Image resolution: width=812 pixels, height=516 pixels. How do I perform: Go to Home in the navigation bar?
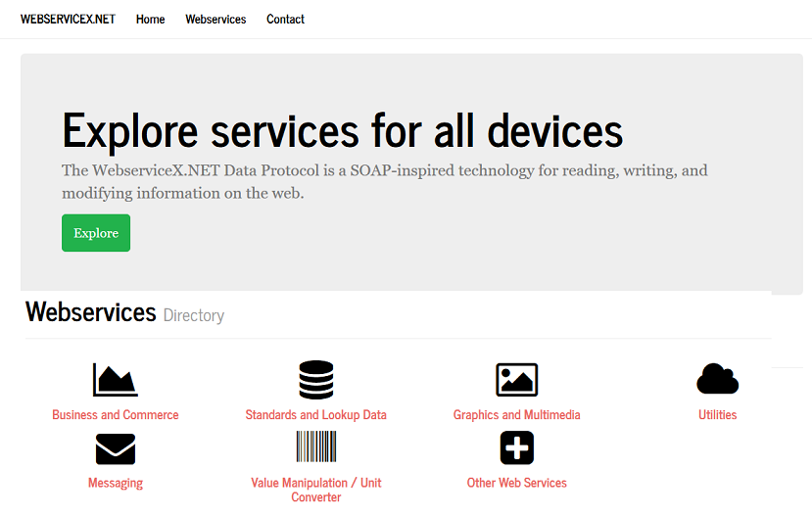(150, 20)
